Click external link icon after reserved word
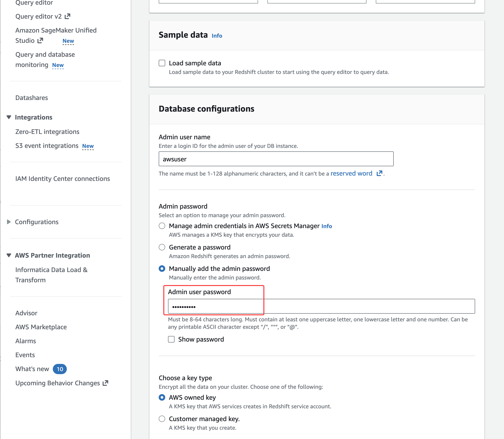 point(379,173)
